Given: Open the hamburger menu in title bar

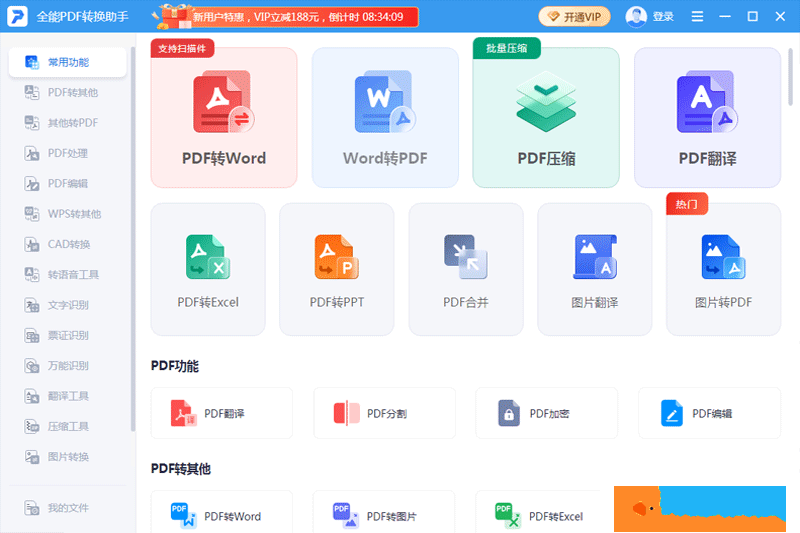Looking at the screenshot, I should pos(697,17).
